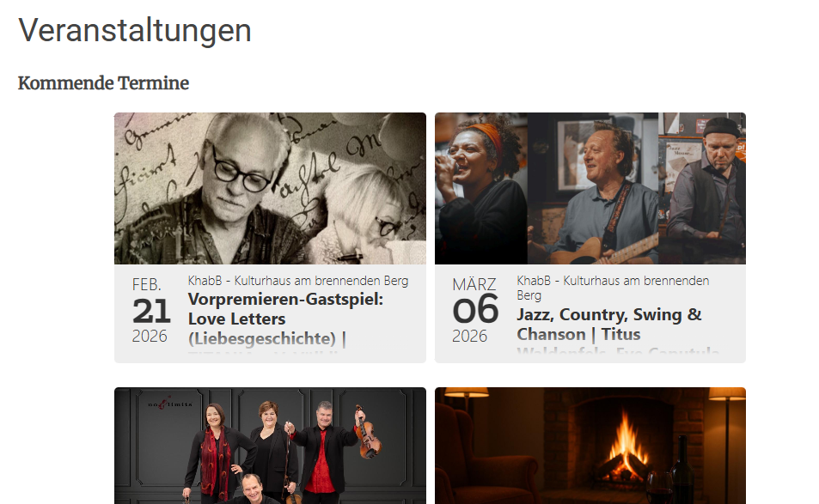The height and width of the screenshot is (504, 819).
Task: Click the violin held up in quartet photo
Action: 367,433
